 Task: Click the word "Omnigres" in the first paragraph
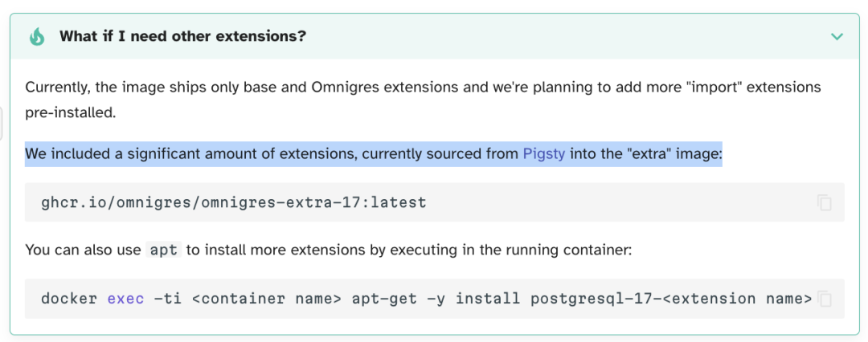pos(343,87)
